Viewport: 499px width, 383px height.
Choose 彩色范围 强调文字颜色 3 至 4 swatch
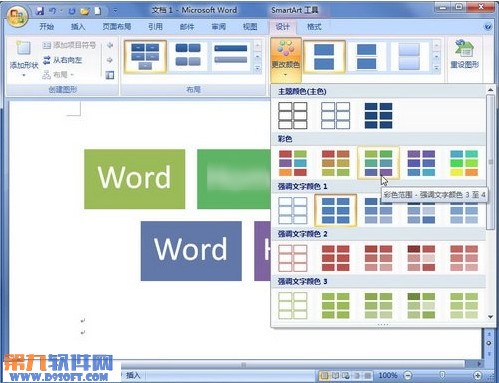tap(378, 163)
